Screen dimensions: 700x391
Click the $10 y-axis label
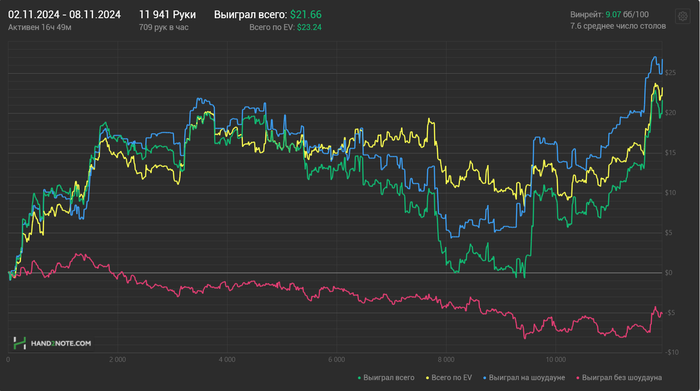670,193
